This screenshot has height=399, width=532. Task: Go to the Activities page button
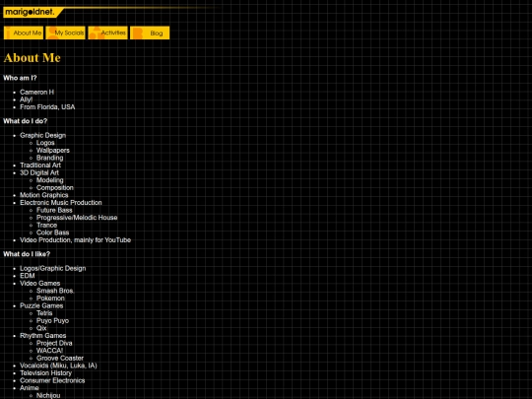click(107, 33)
